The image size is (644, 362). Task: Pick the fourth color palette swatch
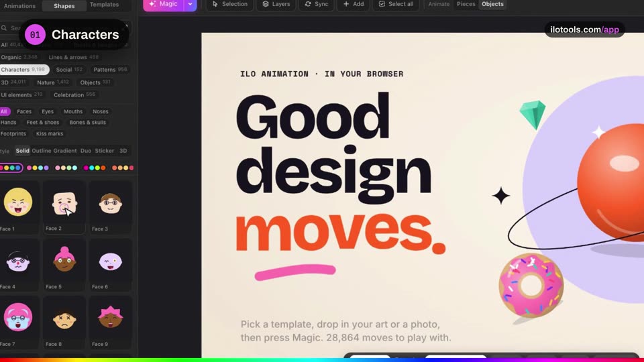[95, 168]
